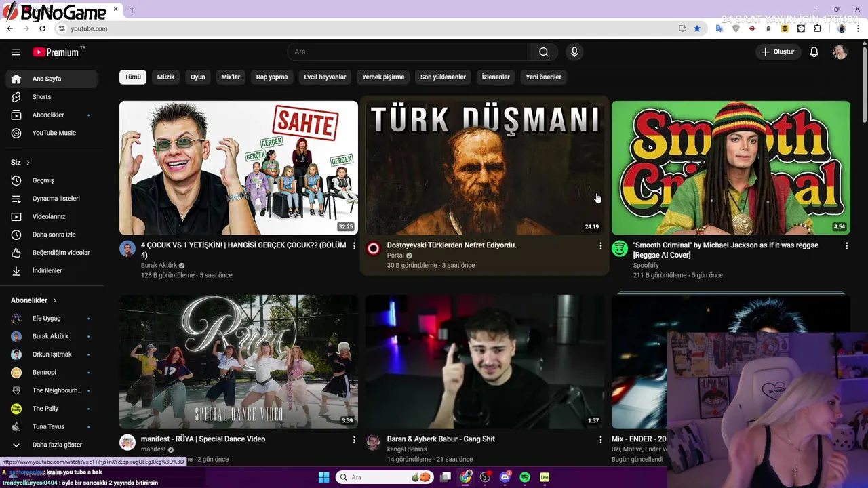This screenshot has width=868, height=488.
Task: Open Shorts from the sidebar
Action: tap(52, 97)
